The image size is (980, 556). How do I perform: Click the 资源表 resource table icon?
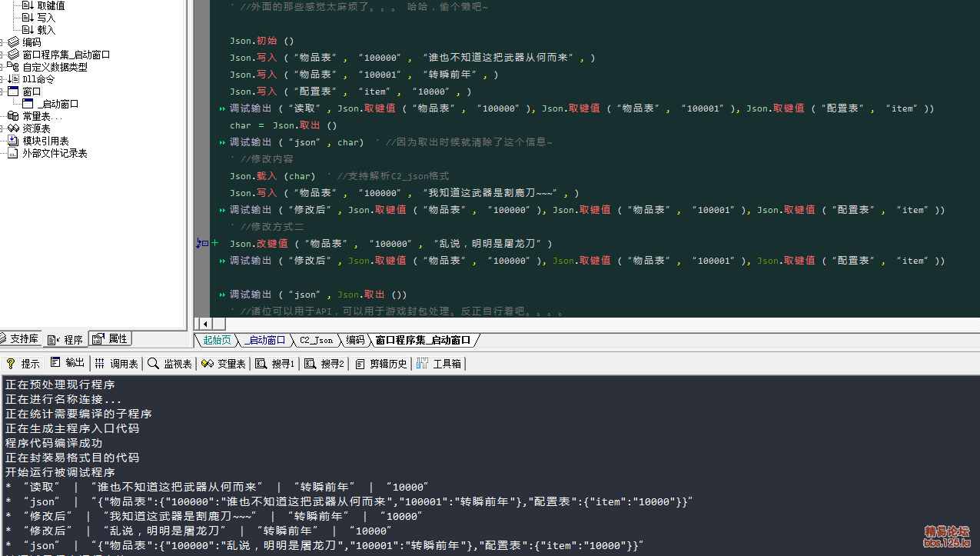pyautogui.click(x=13, y=128)
